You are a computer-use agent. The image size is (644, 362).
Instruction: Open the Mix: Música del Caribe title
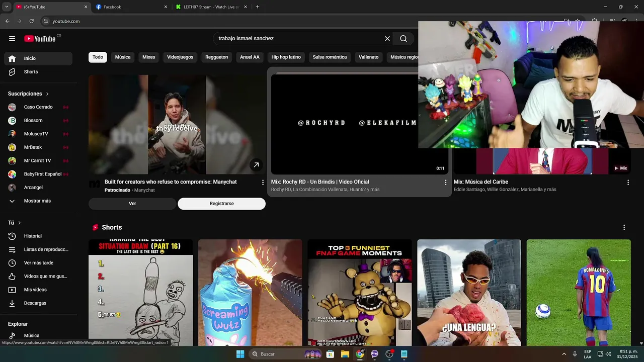click(481, 182)
